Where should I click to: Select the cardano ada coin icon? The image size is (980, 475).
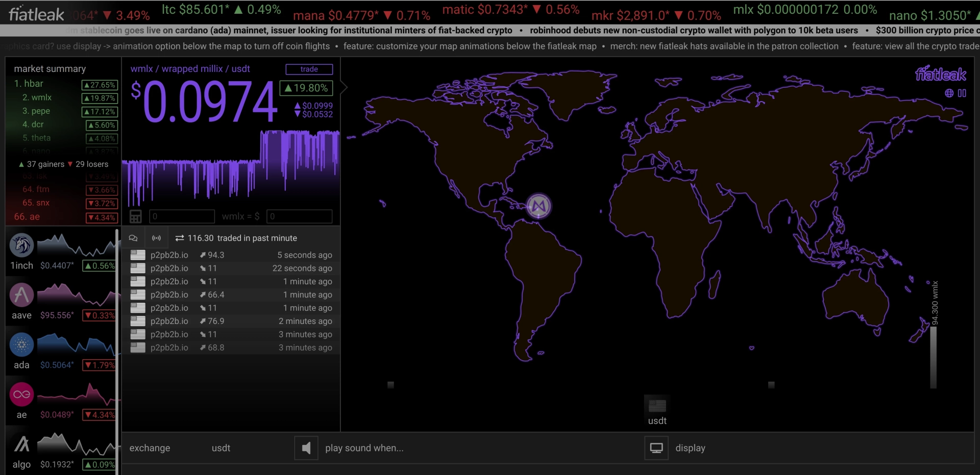(21, 344)
